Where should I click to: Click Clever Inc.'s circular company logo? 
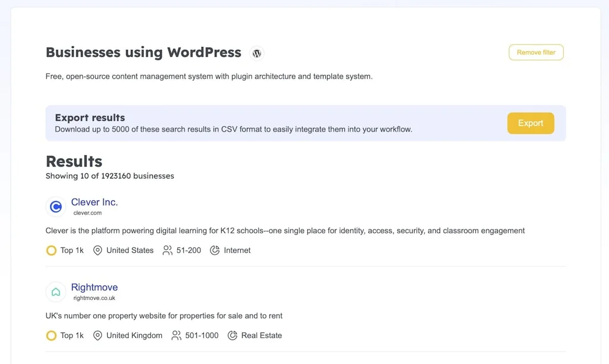(x=55, y=206)
